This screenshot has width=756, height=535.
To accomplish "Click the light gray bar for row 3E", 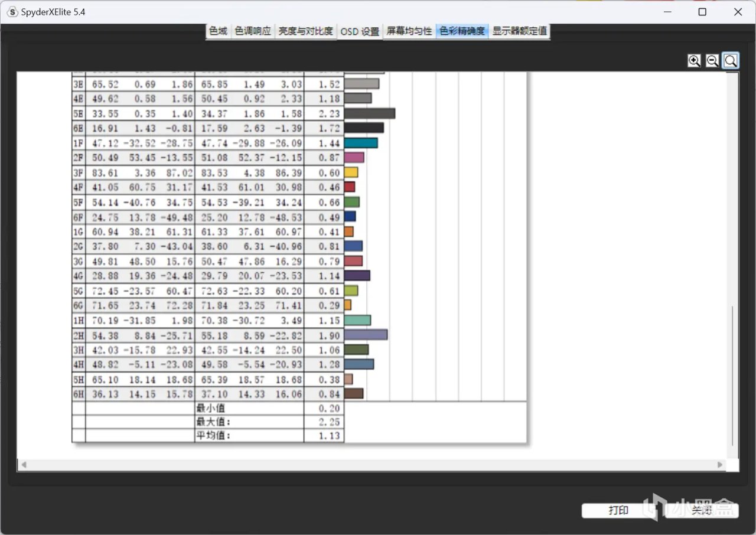I will click(361, 84).
